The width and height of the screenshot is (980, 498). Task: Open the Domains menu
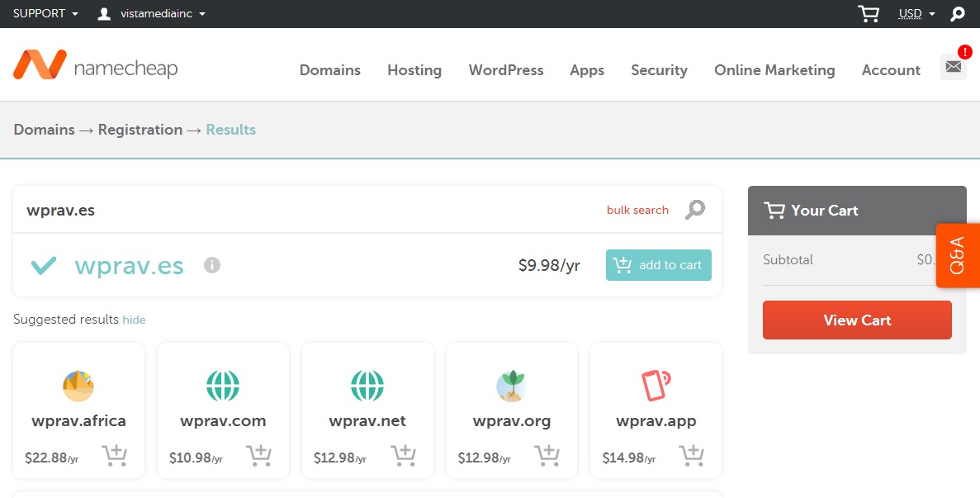coord(330,70)
